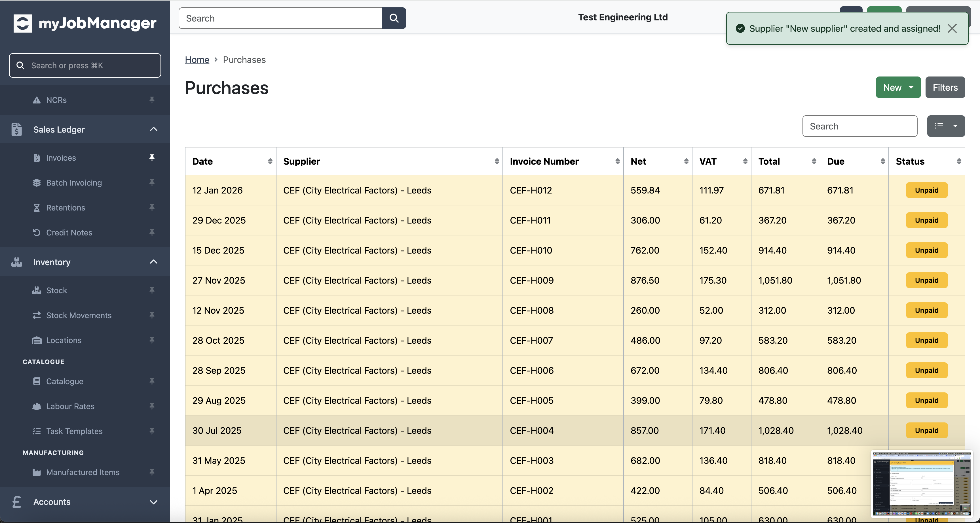Open the New purchase dropdown
This screenshot has width=980, height=523.
tap(898, 88)
